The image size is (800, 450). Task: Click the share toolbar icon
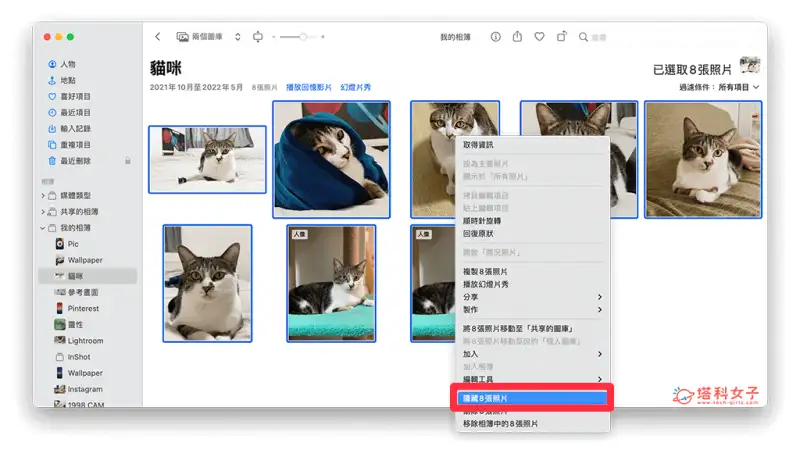point(517,37)
